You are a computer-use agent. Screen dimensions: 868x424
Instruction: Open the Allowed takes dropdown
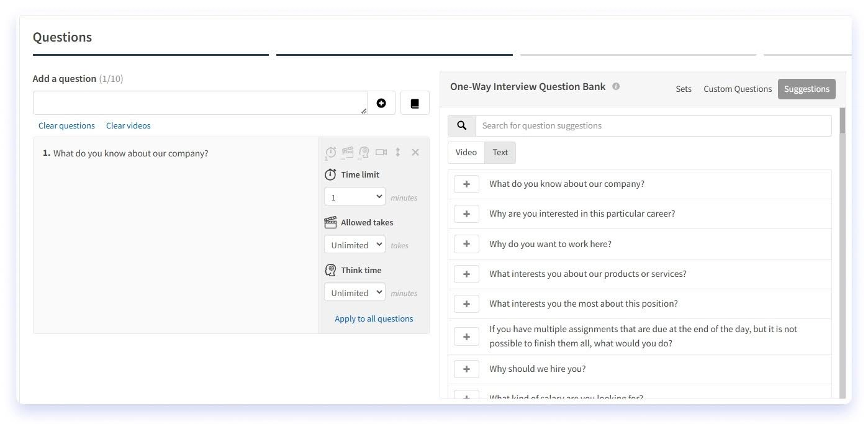pos(355,245)
